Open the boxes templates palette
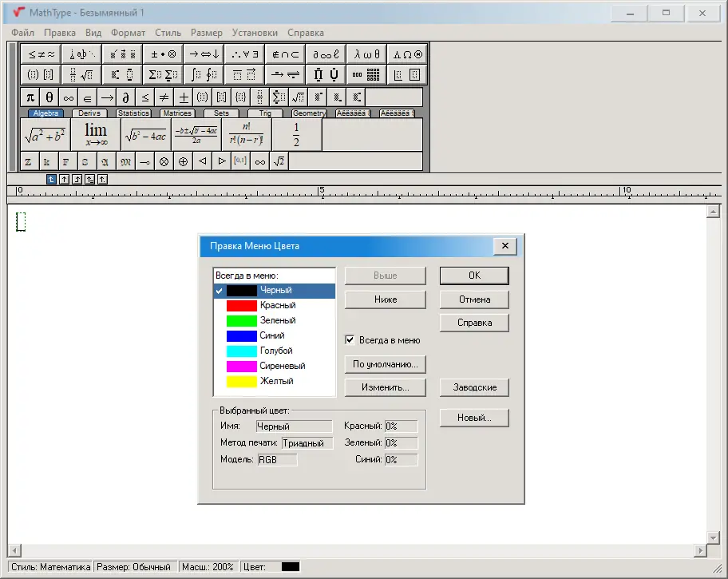Viewport: 728px width, 579px height. click(407, 75)
